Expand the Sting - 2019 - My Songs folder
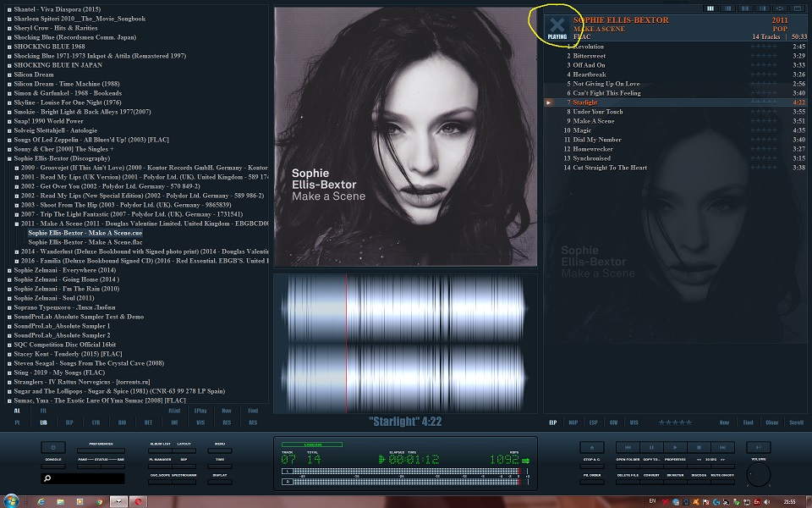Viewport: 812px width, 508px height. click(9, 373)
